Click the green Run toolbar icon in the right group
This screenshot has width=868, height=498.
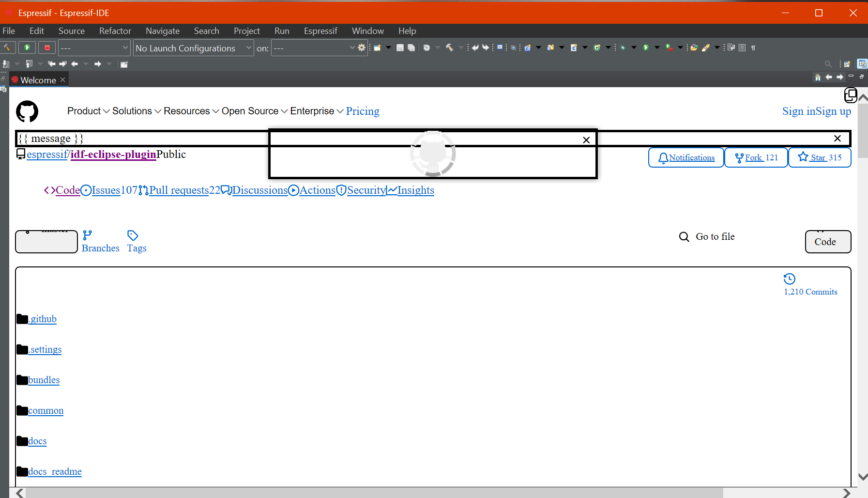click(646, 47)
